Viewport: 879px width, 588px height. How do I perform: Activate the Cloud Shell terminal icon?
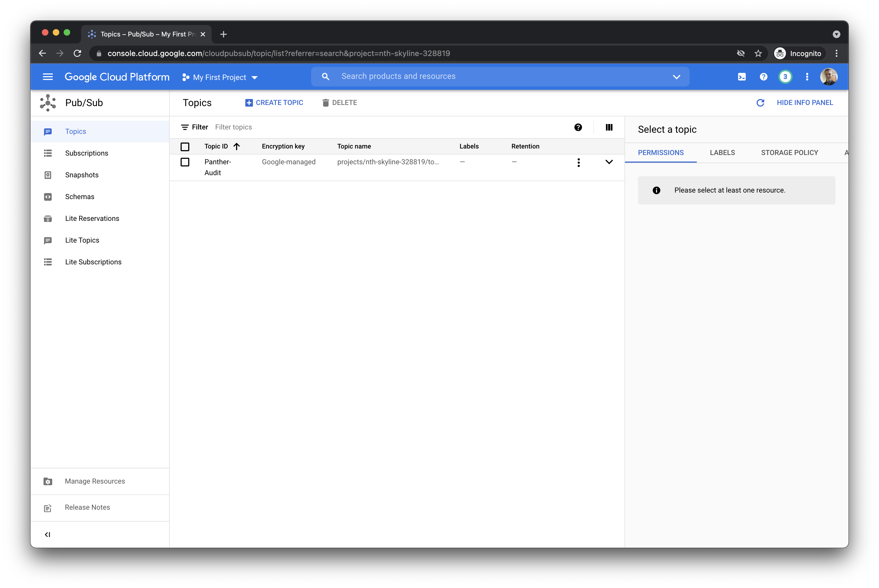click(742, 76)
